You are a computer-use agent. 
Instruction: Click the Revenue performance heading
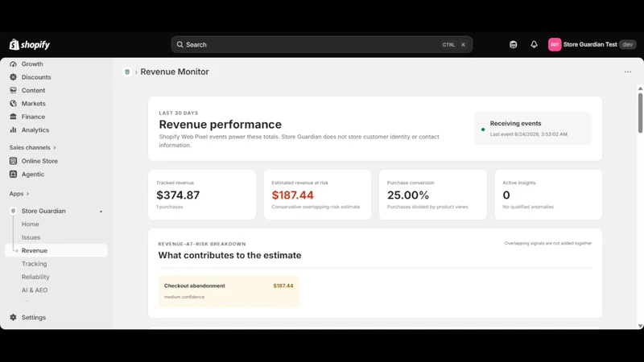[220, 125]
